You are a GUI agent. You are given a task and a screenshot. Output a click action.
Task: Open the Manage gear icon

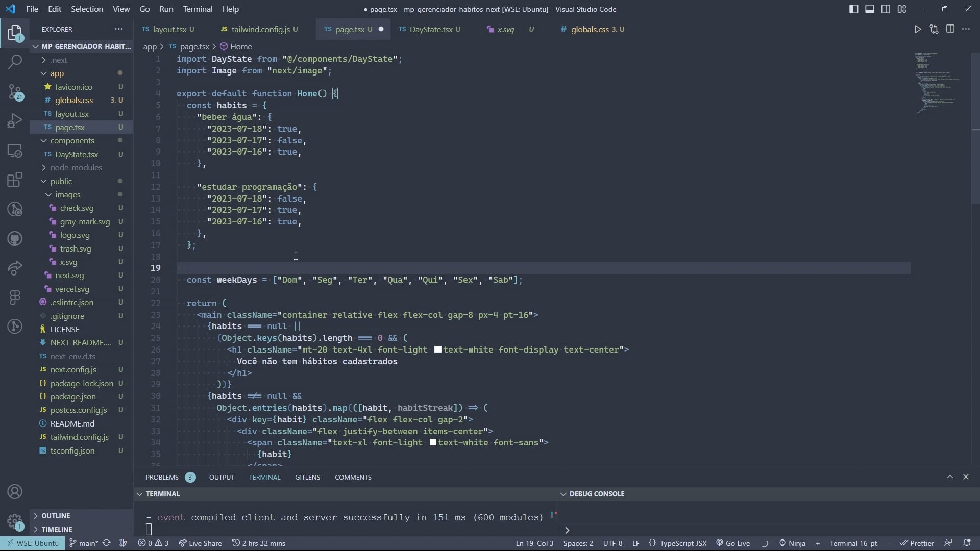tap(15, 521)
